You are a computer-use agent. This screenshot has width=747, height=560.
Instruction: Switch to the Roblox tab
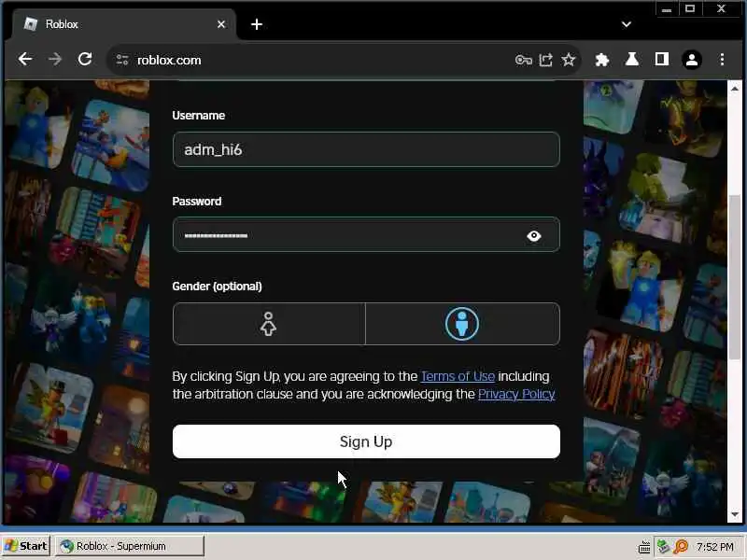tap(125, 24)
